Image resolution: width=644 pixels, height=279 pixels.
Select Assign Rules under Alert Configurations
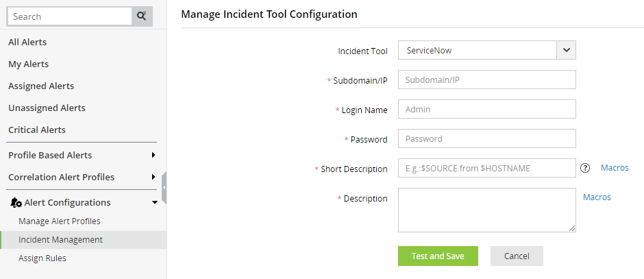coord(42,258)
